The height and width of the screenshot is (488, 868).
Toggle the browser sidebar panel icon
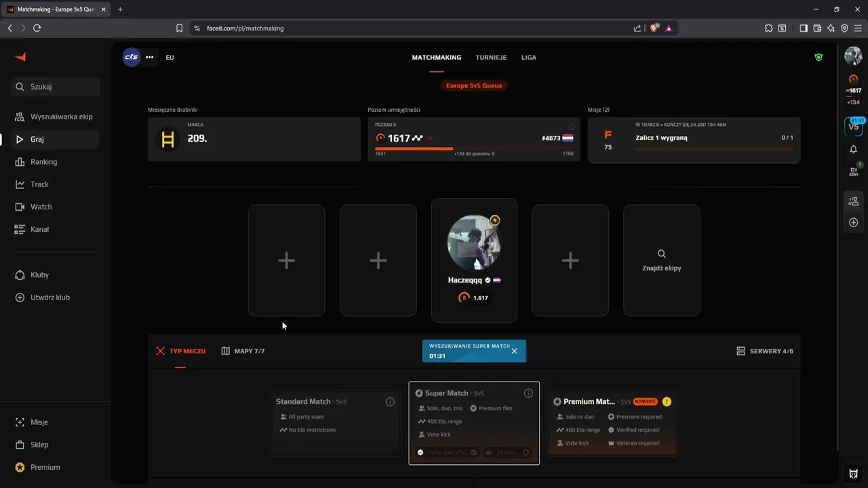tap(804, 28)
